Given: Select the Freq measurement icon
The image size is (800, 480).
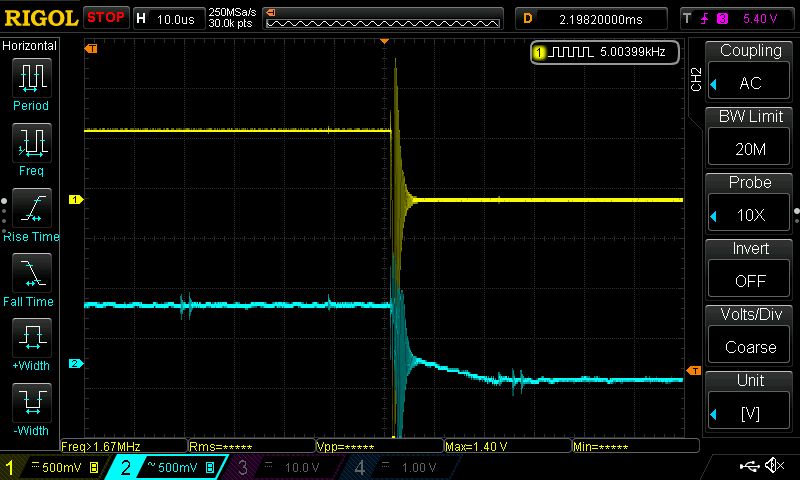Looking at the screenshot, I should (x=32, y=143).
